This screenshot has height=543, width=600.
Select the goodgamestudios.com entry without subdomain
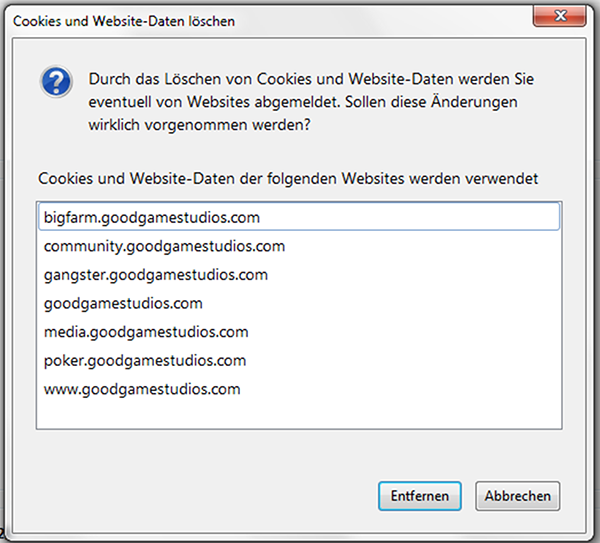[299, 303]
